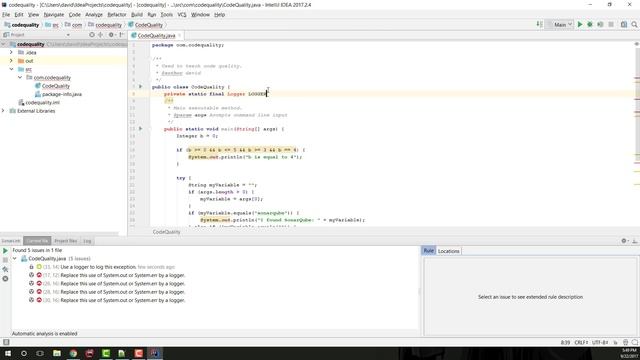Click 'com' breadcrumb in navigation bar
Screen dimensions: 640x360
coord(77,25)
